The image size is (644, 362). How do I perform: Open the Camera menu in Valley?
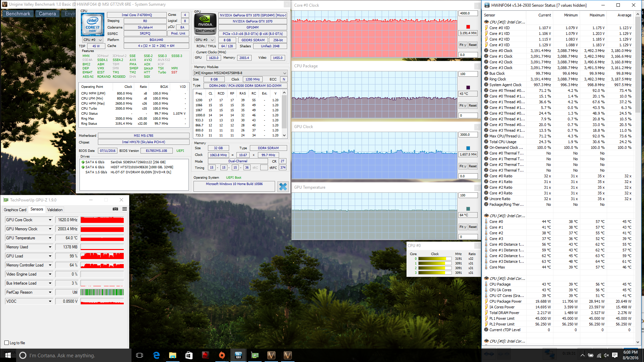(x=47, y=14)
